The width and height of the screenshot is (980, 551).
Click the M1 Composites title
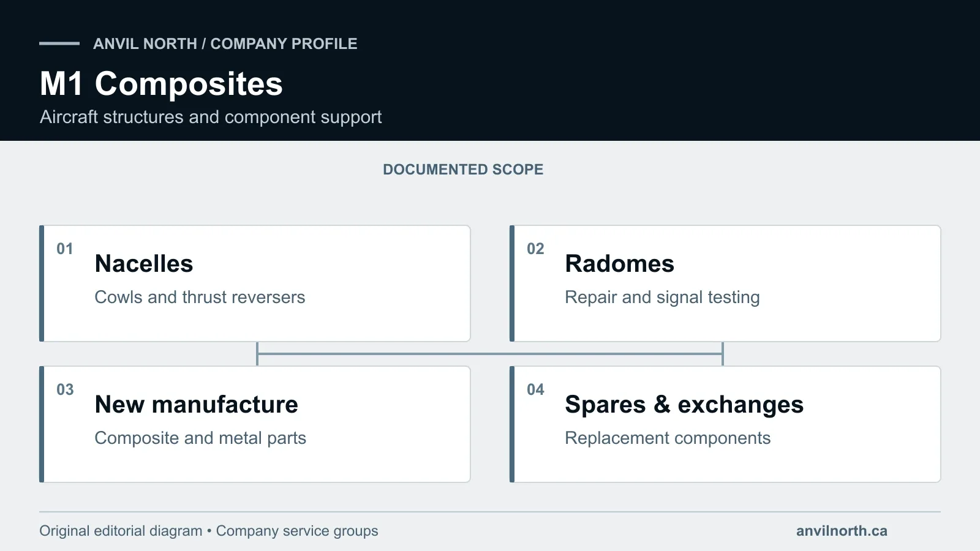point(161,84)
